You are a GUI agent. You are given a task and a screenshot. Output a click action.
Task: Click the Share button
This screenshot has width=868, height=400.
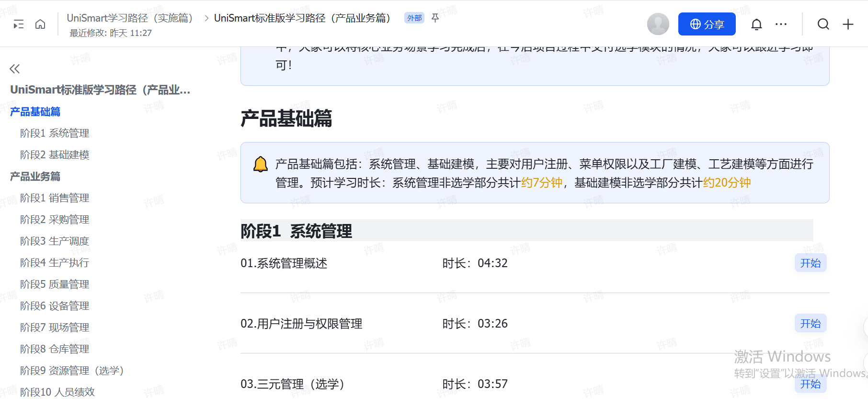coord(707,24)
